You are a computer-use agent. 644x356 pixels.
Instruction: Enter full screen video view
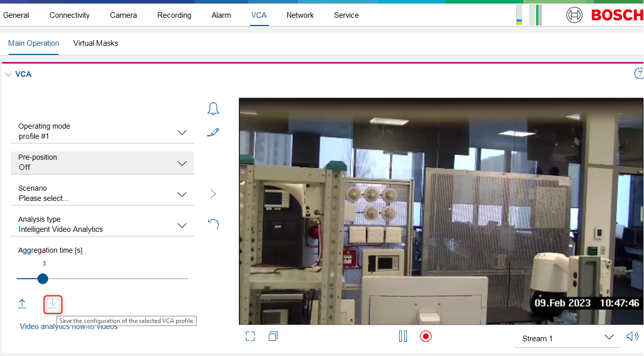tap(250, 336)
